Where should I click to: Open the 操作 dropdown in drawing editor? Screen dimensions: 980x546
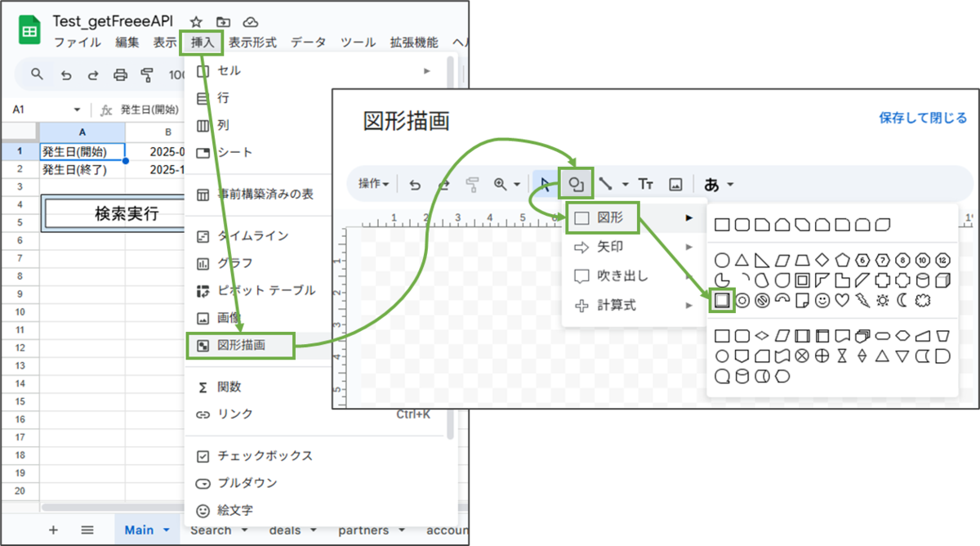point(372,184)
